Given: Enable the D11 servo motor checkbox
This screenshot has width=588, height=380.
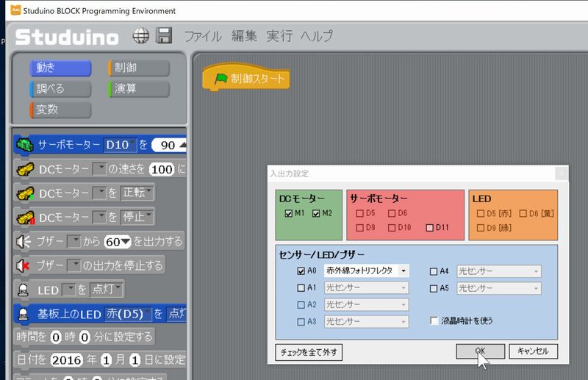Looking at the screenshot, I should (x=429, y=227).
